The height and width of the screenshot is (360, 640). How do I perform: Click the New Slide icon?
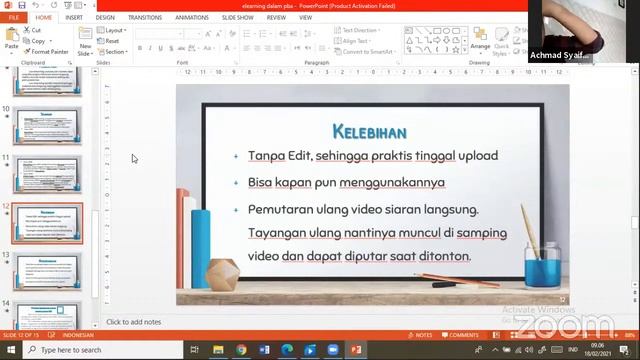coord(85,34)
